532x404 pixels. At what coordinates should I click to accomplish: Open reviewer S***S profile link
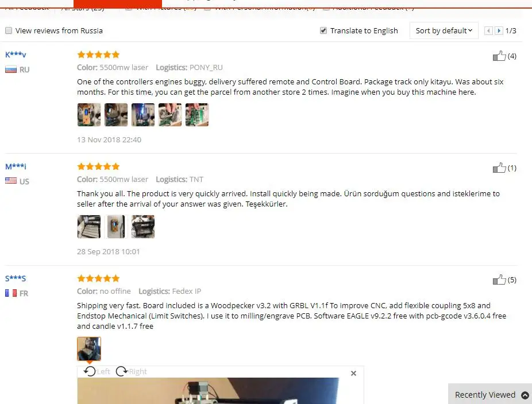[x=16, y=278]
